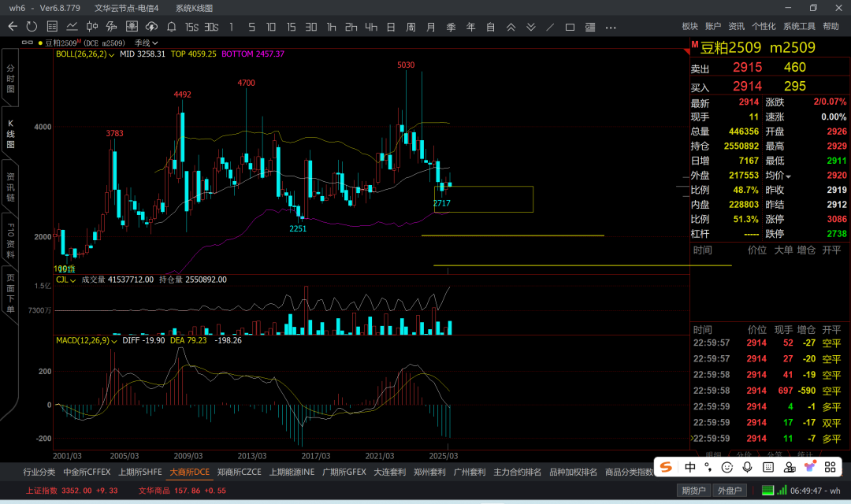Screen dimensions: 851x504
Task: Click the 外盘户 account button
Action: 730,491
